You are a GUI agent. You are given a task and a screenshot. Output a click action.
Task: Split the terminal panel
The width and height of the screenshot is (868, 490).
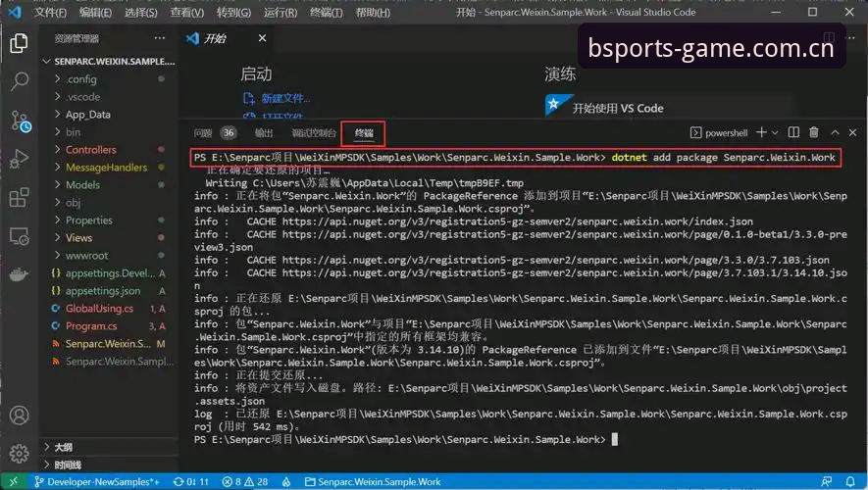pos(793,132)
